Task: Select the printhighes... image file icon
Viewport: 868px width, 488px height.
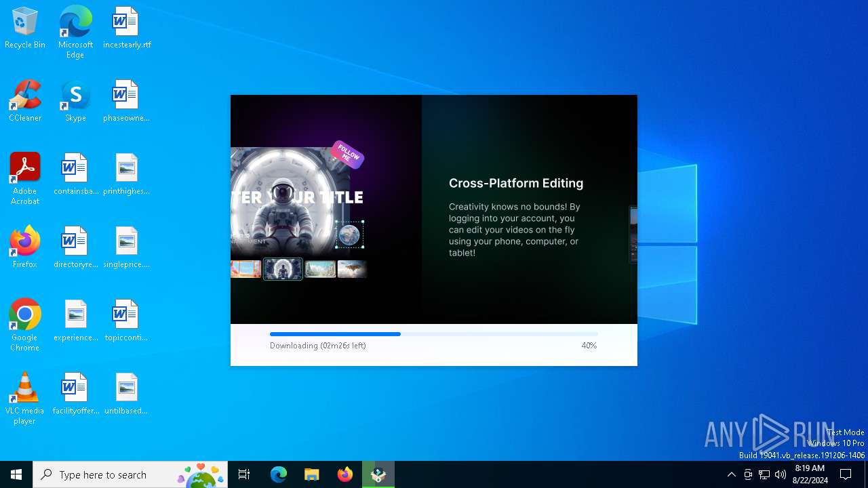Action: pos(127,175)
